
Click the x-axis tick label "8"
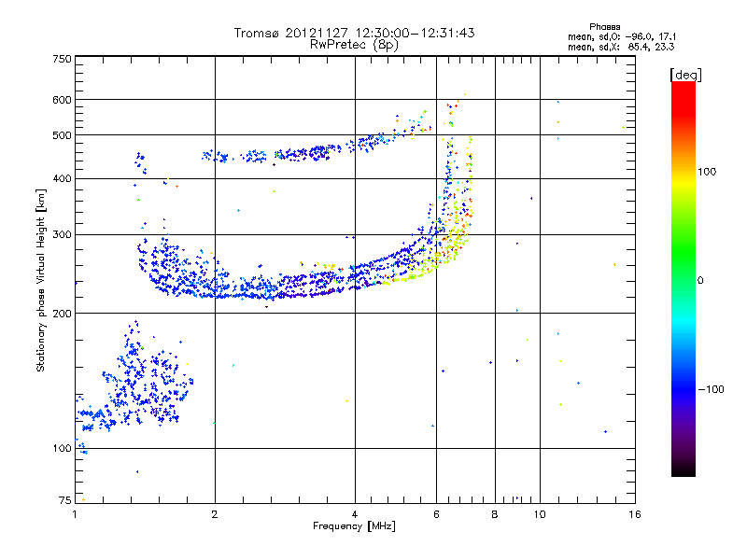[x=495, y=514]
